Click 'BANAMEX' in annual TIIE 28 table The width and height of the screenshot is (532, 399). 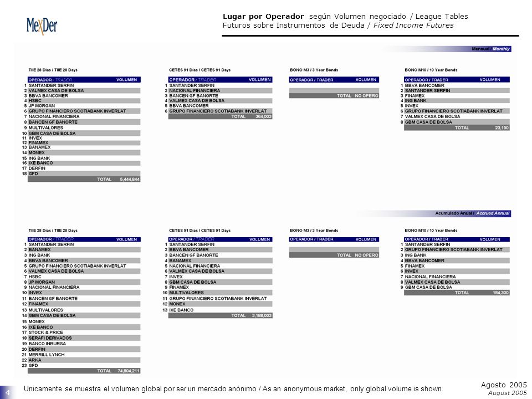click(x=39, y=250)
